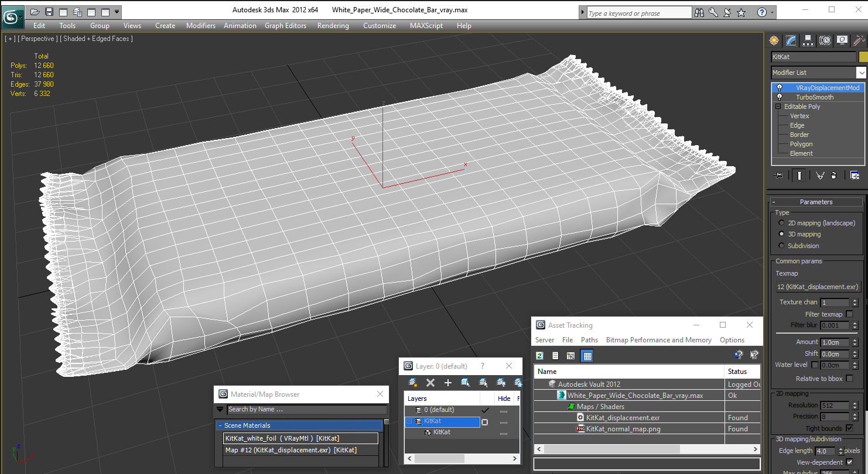Open the Rendering menu

[x=333, y=26]
